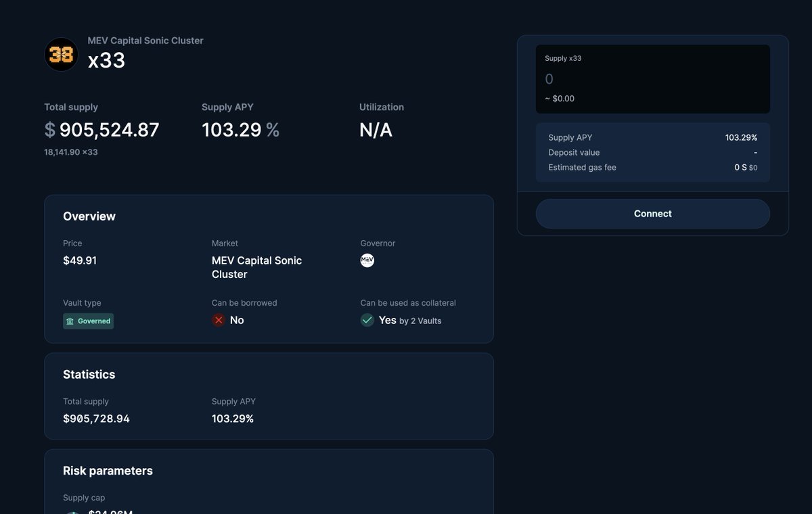This screenshot has width=812, height=514.
Task: Click the Utilization N/A value
Action: (x=376, y=129)
